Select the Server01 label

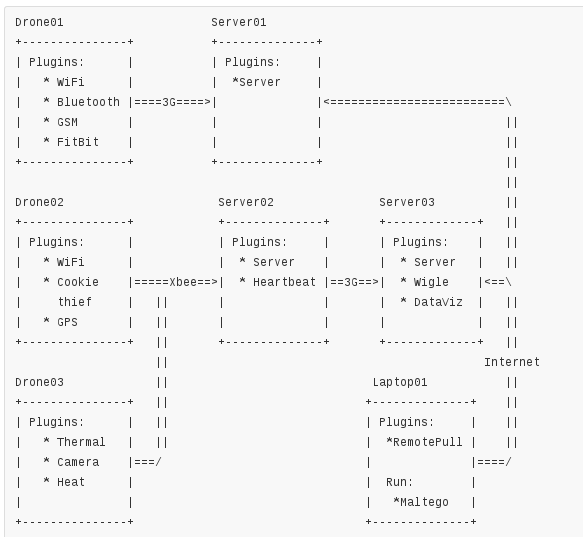coord(239,22)
